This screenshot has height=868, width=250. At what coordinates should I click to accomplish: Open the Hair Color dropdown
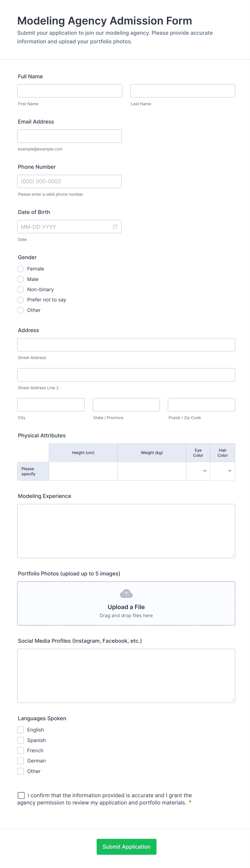coord(223,471)
